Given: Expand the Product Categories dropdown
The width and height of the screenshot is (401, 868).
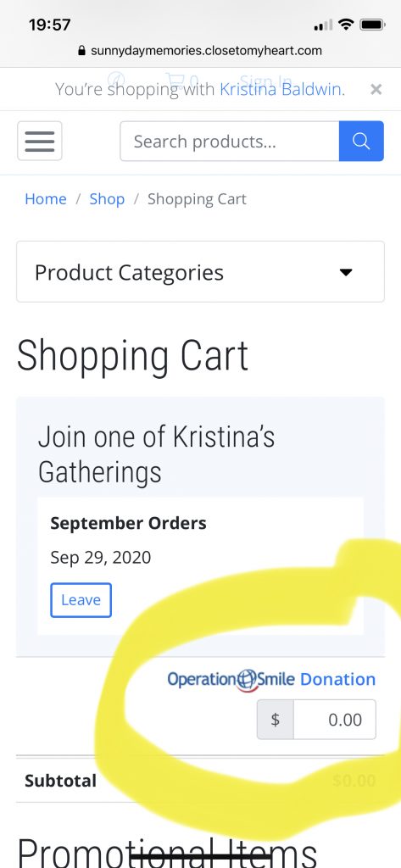Looking at the screenshot, I should tap(200, 272).
